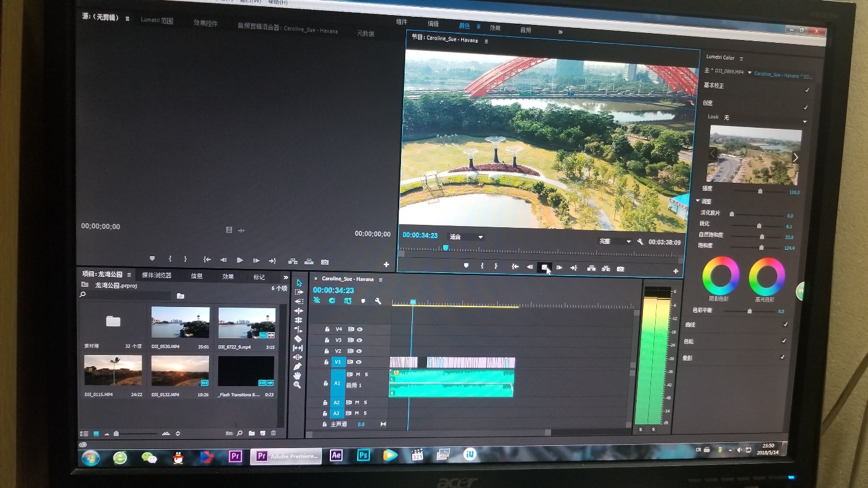This screenshot has width=868, height=488.
Task: Click Mark In brace in Program monitor
Action: coord(482,266)
